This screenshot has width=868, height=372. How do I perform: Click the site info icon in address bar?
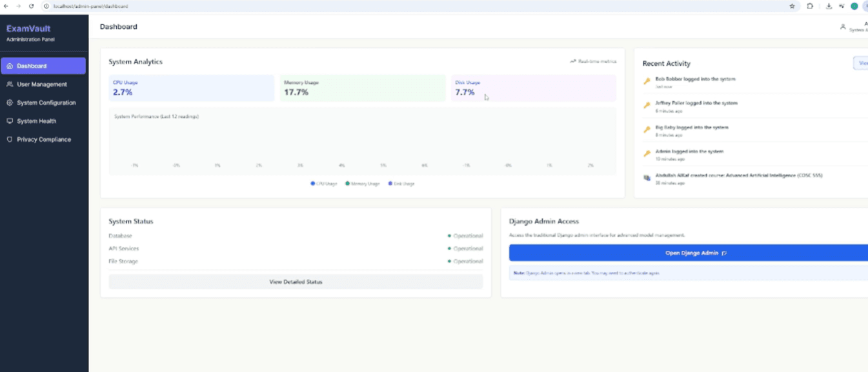(x=46, y=6)
